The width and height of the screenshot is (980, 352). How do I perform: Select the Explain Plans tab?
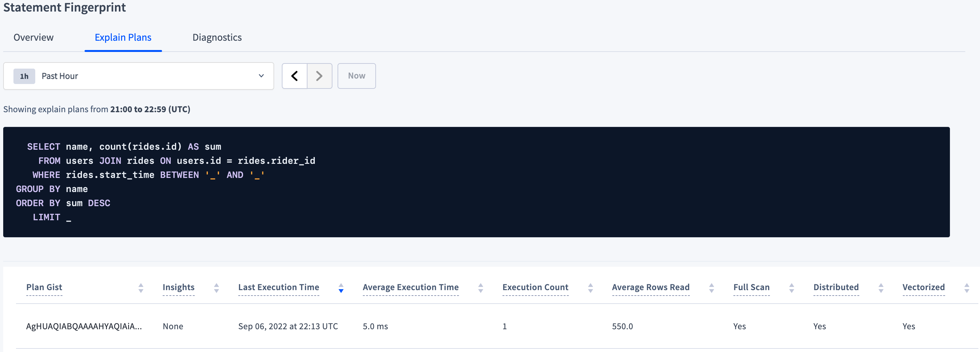click(x=123, y=37)
